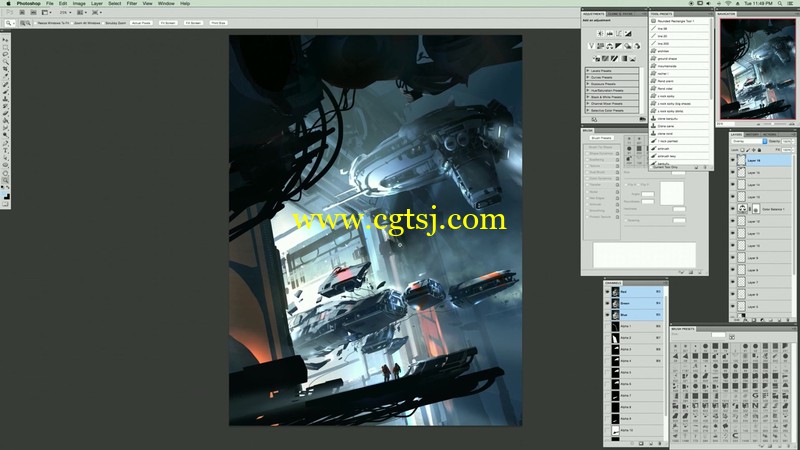Expand the Selective Color Presets list
This screenshot has height=450, width=800.
588,110
